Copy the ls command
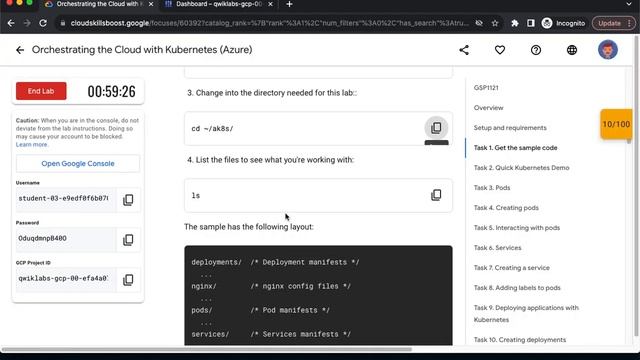The image size is (640, 360). [x=436, y=195]
